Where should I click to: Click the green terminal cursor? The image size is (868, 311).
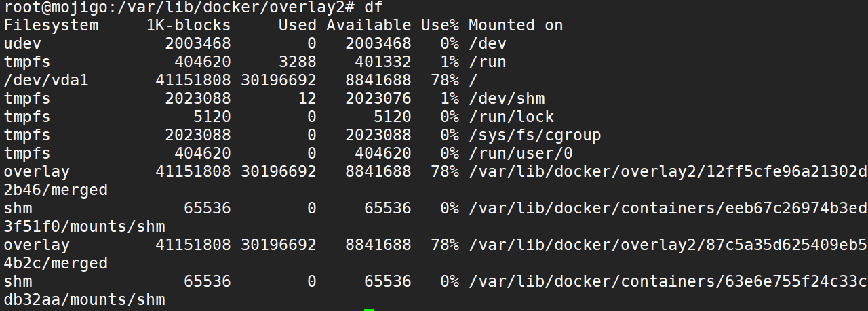pyautogui.click(x=369, y=310)
